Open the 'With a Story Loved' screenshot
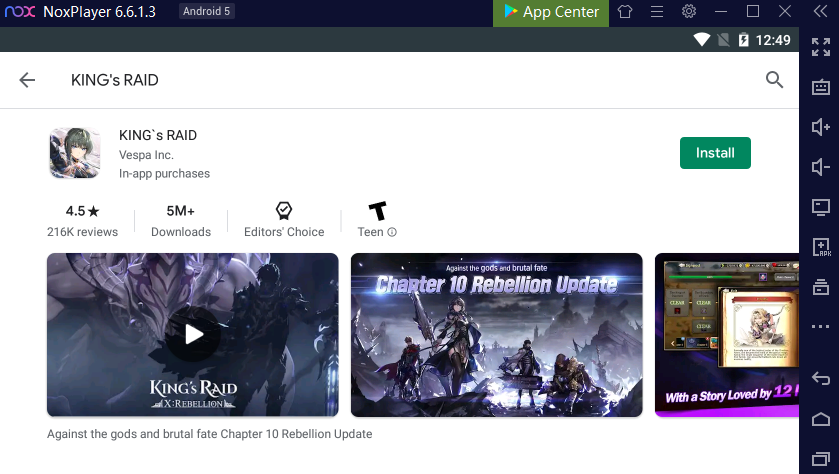 tap(727, 335)
